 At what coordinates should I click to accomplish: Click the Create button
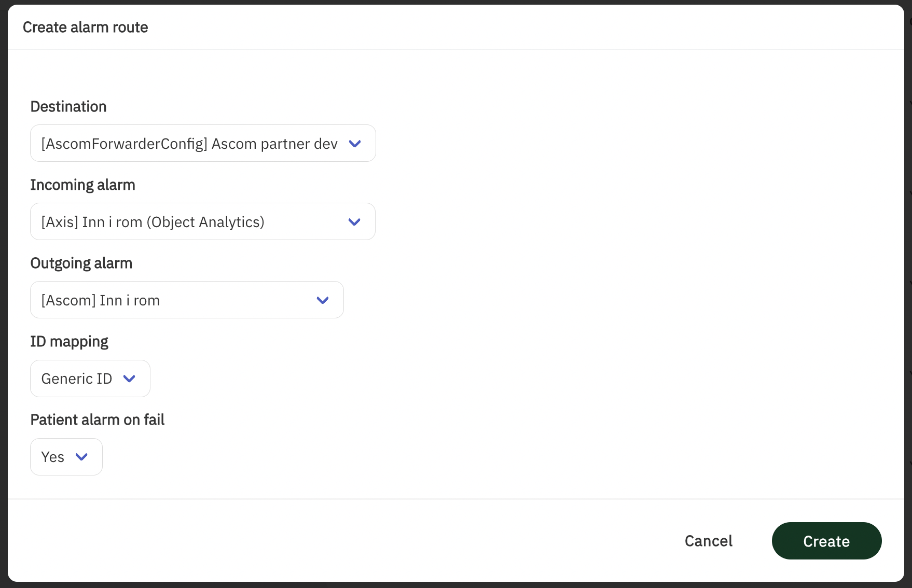(826, 541)
